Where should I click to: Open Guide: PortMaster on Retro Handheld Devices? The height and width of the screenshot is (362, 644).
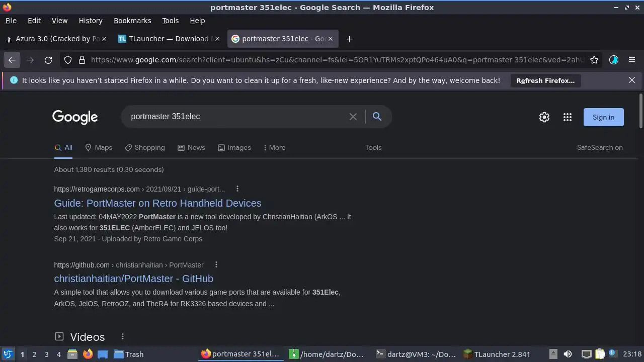[157, 203]
